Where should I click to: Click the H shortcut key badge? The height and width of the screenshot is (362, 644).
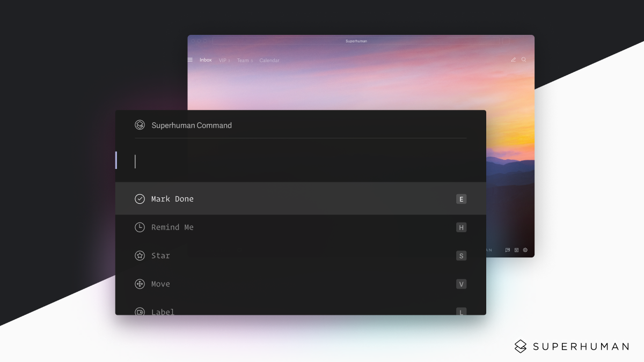(461, 227)
